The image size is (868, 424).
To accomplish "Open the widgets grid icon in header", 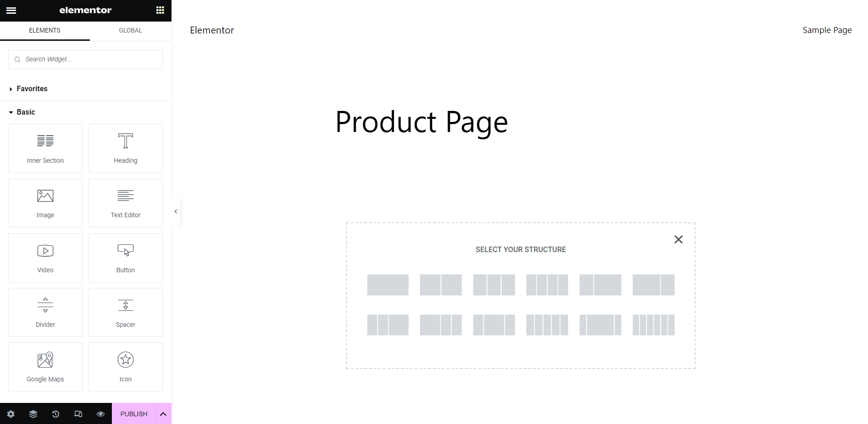I will [x=160, y=10].
